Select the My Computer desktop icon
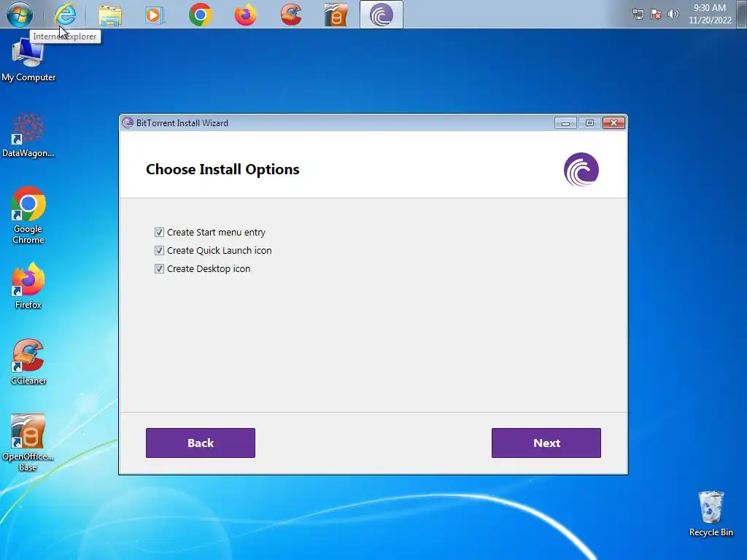Image resolution: width=747 pixels, height=560 pixels. tap(28, 61)
